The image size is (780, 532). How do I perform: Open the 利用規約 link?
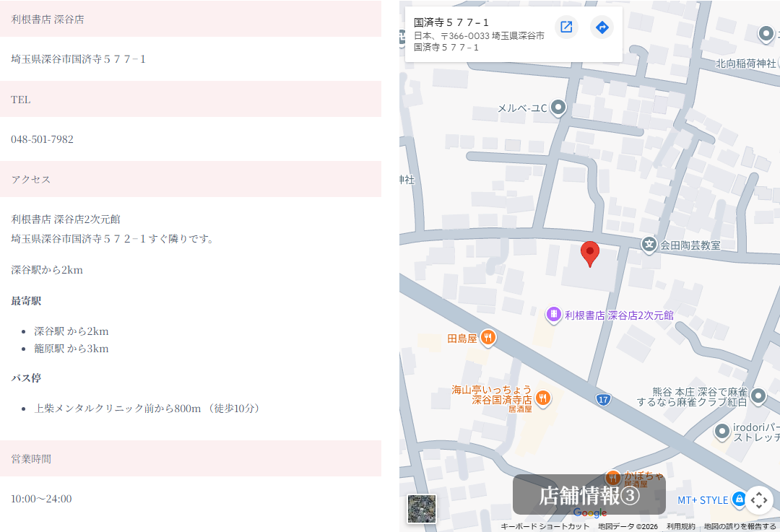pyautogui.click(x=680, y=526)
